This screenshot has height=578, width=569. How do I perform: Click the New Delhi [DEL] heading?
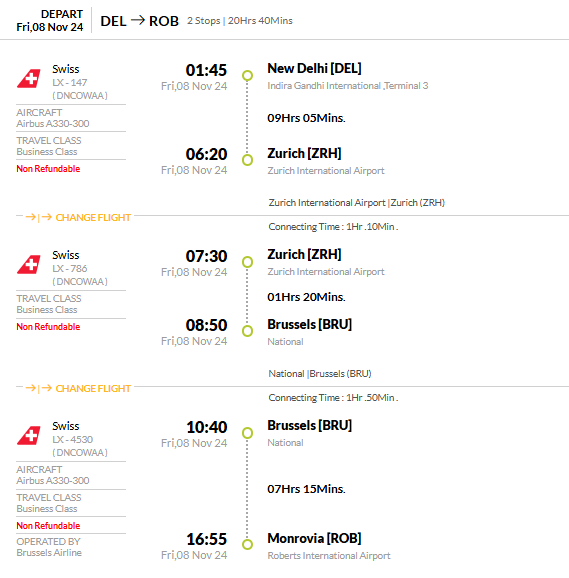[x=314, y=69]
